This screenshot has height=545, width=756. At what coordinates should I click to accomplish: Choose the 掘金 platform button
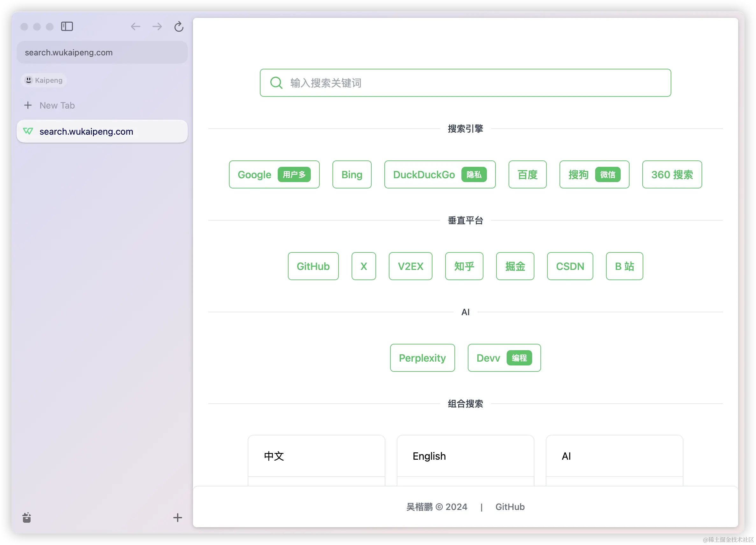tap(515, 266)
